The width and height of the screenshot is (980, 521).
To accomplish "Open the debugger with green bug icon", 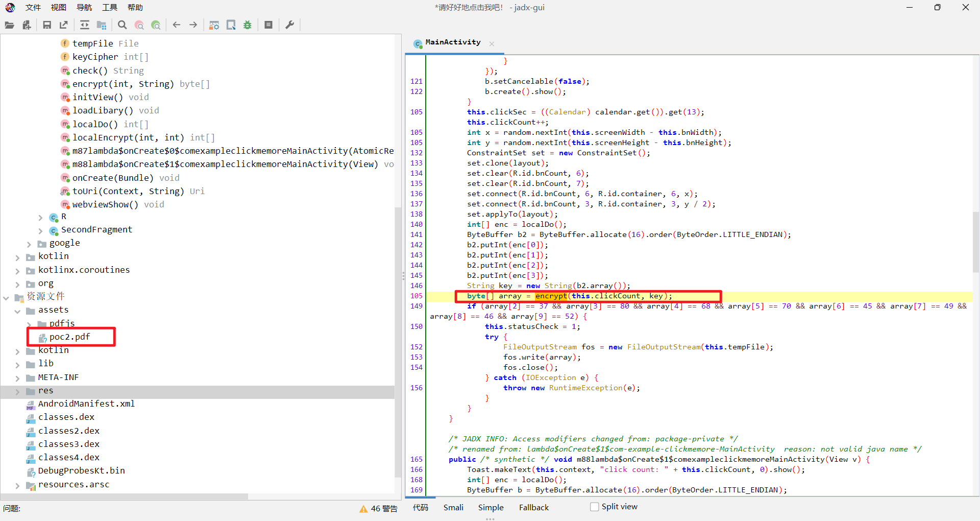I will (x=248, y=25).
